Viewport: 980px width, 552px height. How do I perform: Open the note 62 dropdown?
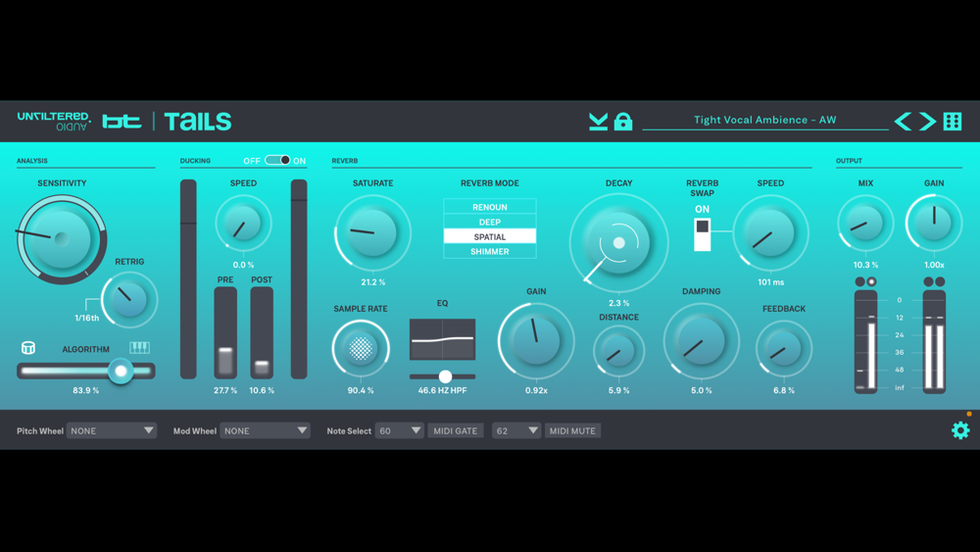point(516,430)
